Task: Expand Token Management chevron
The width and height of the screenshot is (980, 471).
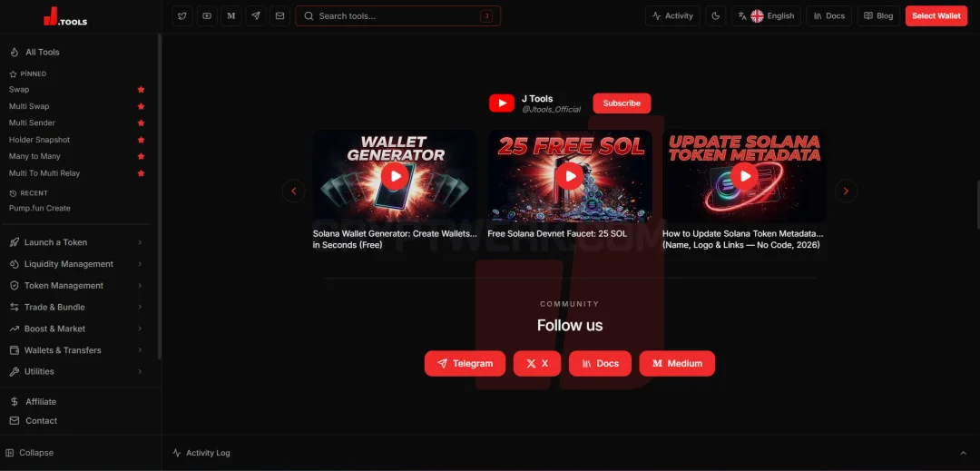Action: pyautogui.click(x=140, y=286)
